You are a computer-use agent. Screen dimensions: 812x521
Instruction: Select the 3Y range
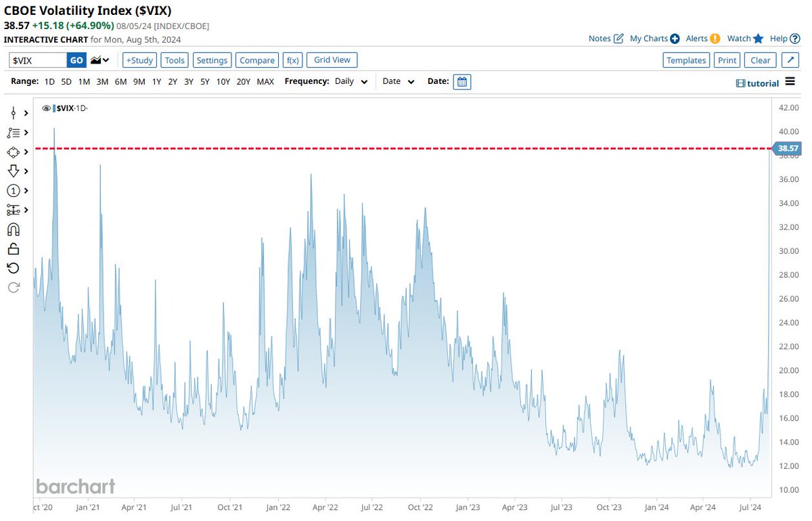pos(189,81)
